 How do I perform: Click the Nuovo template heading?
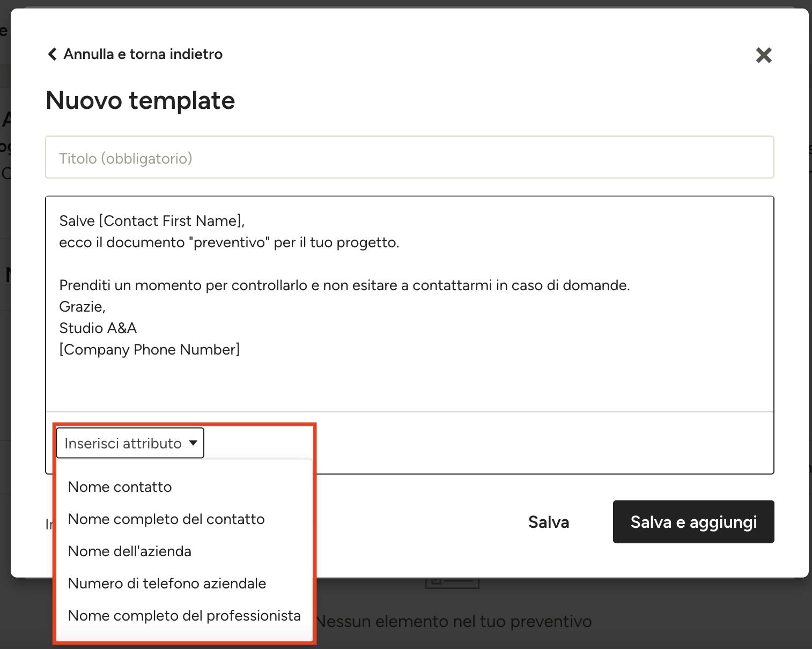(141, 100)
